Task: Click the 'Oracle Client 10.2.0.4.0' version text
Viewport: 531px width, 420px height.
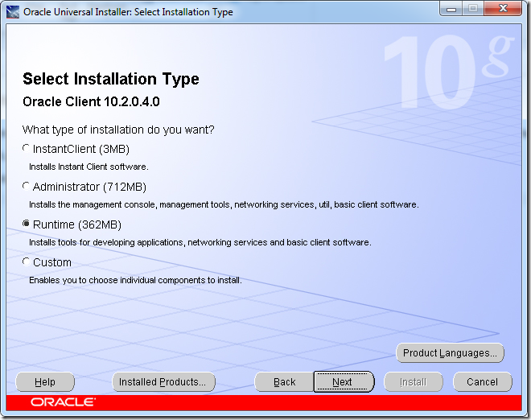Action: 91,101
